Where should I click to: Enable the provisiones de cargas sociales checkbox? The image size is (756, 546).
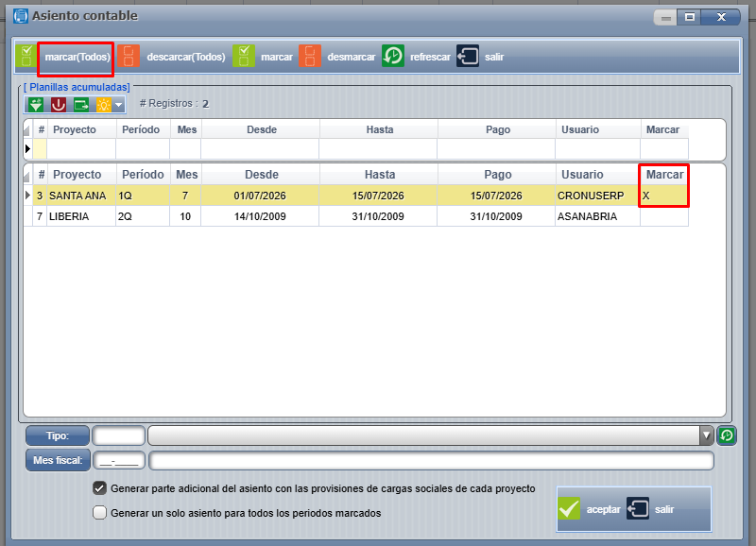tap(100, 488)
